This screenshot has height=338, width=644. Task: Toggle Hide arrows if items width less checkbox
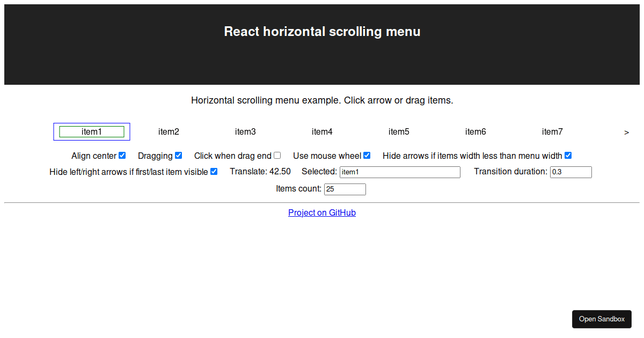[x=568, y=156]
